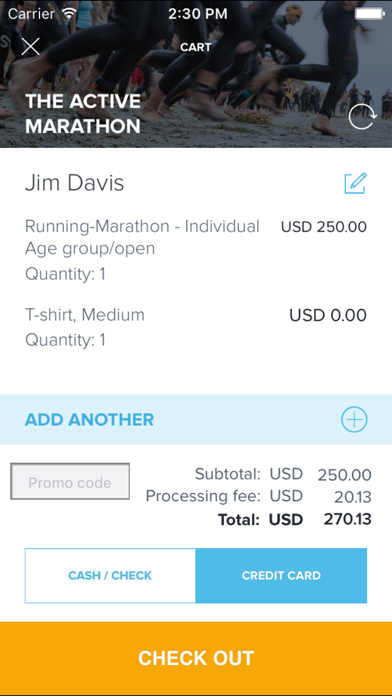The image size is (392, 696).
Task: Tap the battery indicator icon
Action: (x=369, y=14)
